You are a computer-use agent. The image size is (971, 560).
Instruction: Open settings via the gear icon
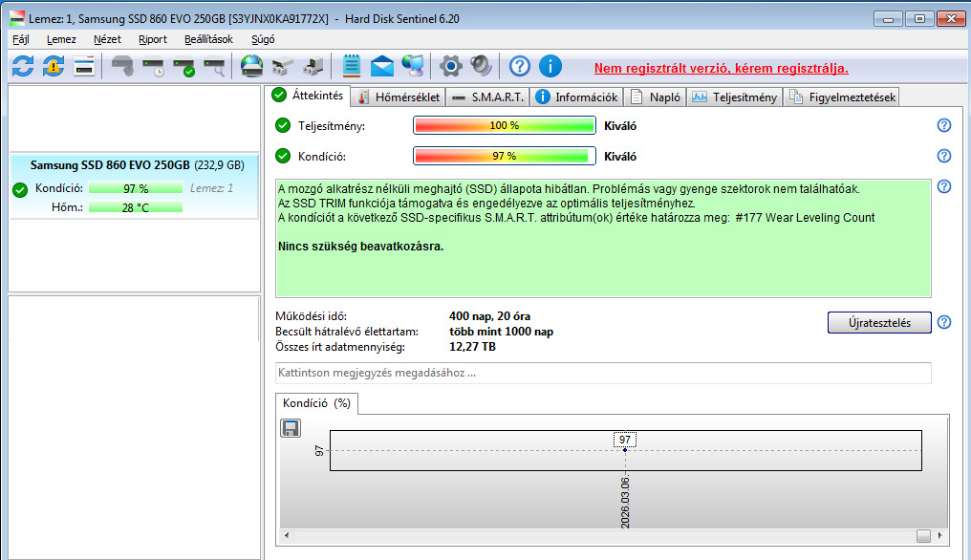point(451,66)
